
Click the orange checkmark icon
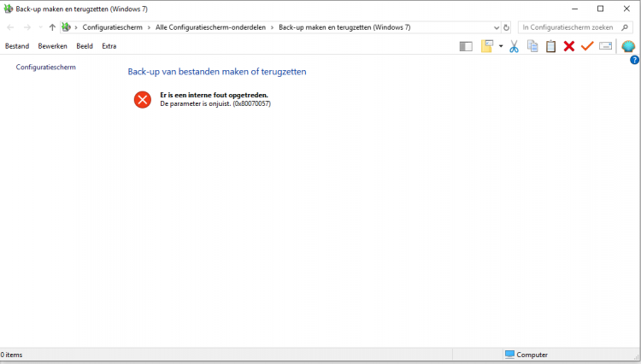tap(586, 46)
